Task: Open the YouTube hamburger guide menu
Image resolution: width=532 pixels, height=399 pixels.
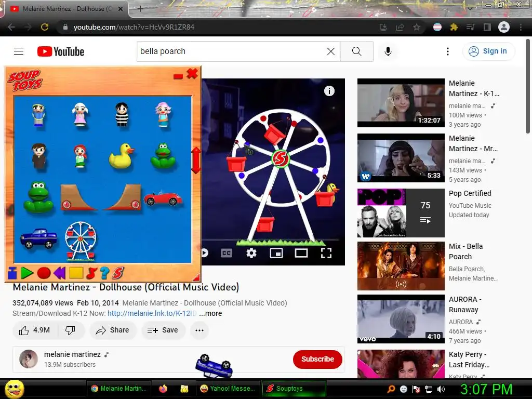Action: pos(19,51)
